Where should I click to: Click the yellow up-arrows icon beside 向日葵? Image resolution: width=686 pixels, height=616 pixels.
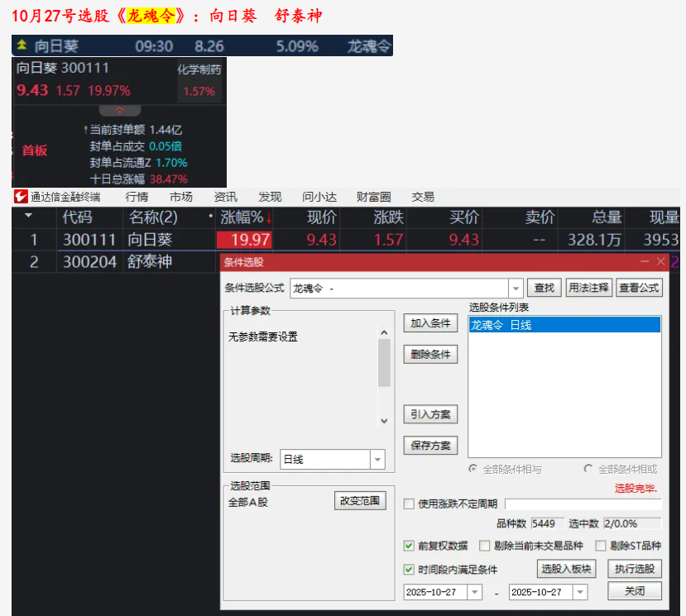tap(22, 45)
